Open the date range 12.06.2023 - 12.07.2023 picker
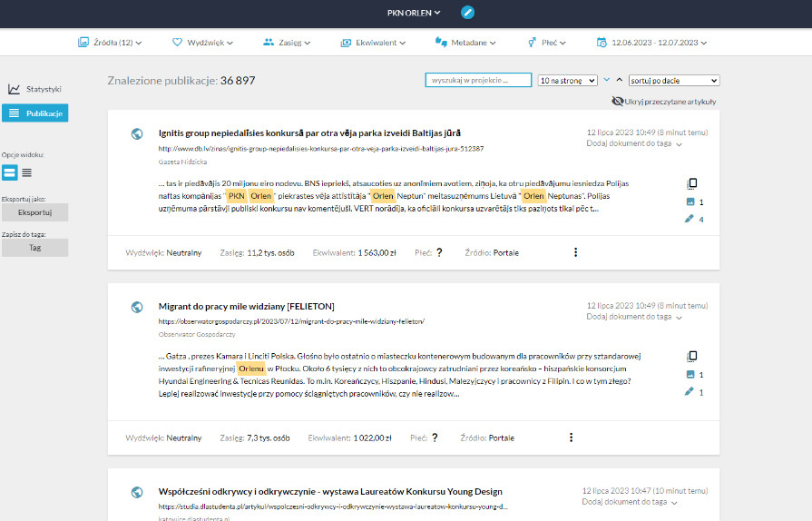 point(651,43)
